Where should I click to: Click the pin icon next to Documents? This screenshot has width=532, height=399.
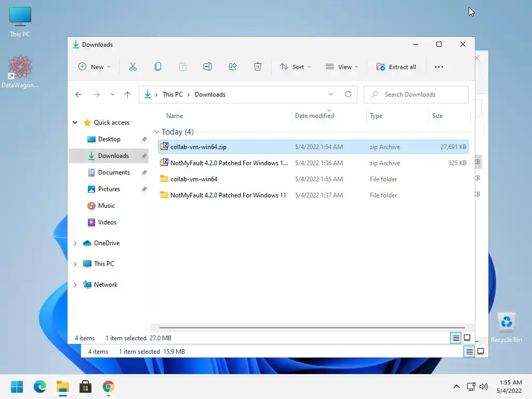click(x=144, y=172)
